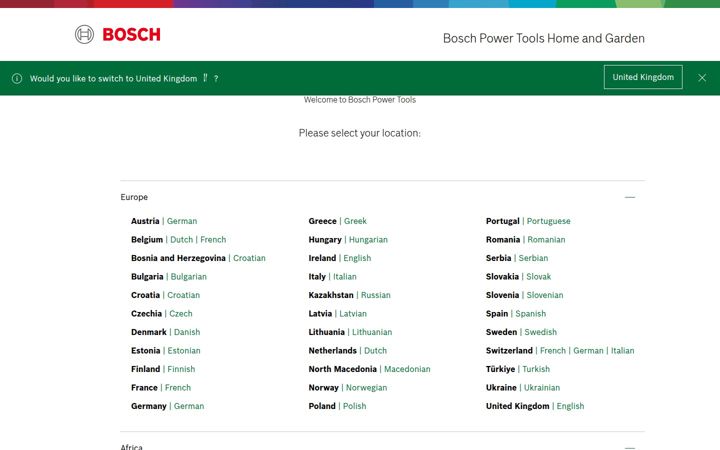Click the United Kingdom banner button
Screen dimensions: 720x450
[643, 77]
